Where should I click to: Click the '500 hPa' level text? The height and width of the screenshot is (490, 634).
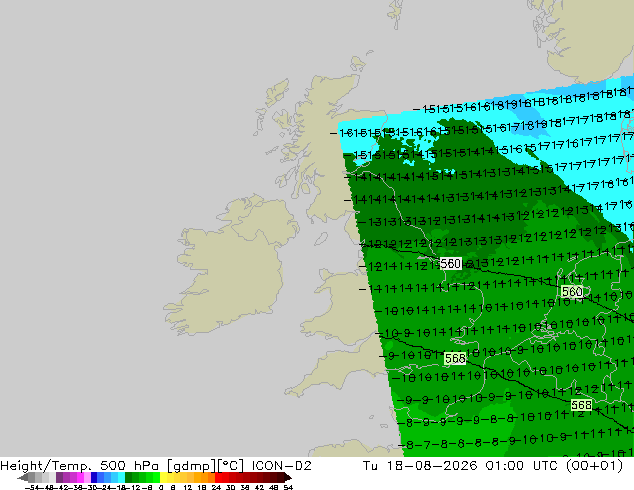coord(131,466)
